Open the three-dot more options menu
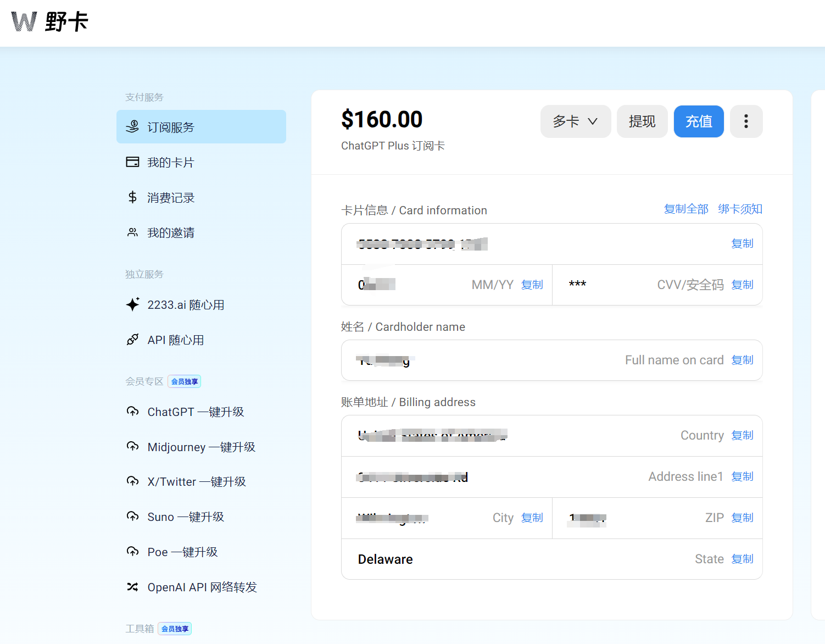This screenshot has width=825, height=644. tap(746, 121)
